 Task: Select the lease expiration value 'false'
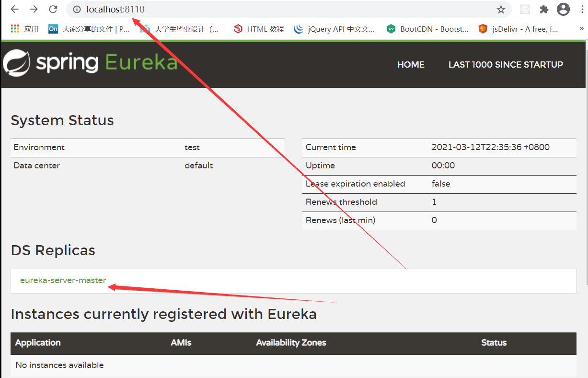tap(441, 184)
